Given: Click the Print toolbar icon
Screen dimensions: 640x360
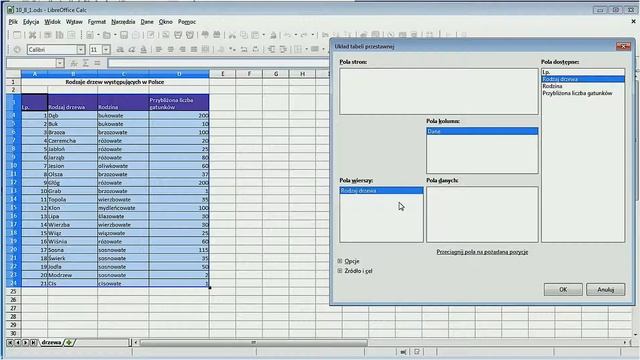Looking at the screenshot, I should point(178,36).
